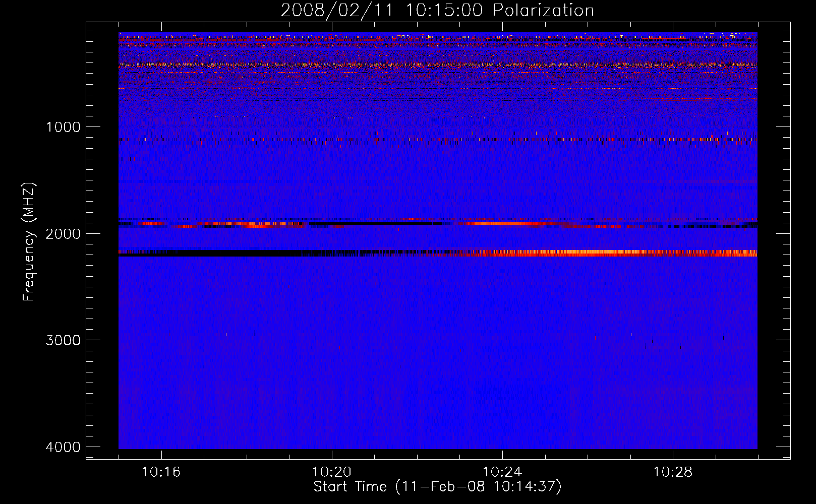
Task: Click the 'Start Time (11-Feb-08 10:14:37)' label
Action: 437,487
